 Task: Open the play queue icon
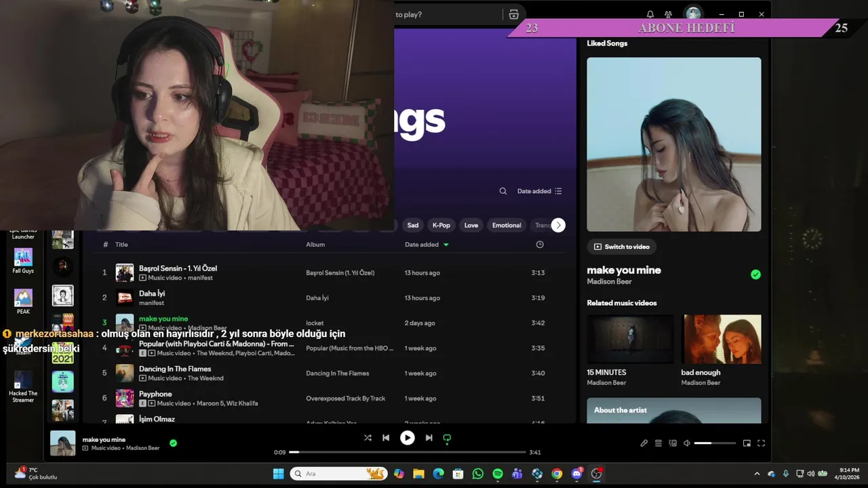click(658, 443)
